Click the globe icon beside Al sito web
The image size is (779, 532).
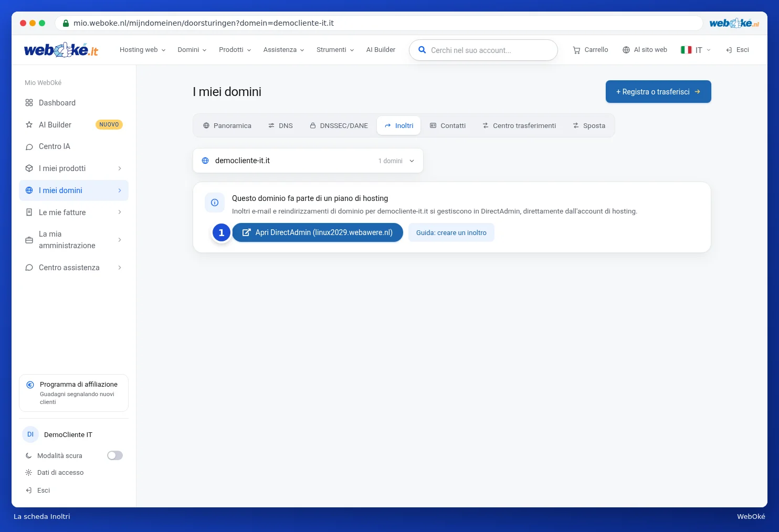tap(626, 50)
